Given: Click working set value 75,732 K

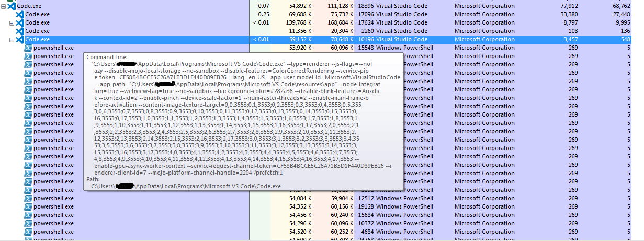Looking at the screenshot, I should click(x=342, y=14).
